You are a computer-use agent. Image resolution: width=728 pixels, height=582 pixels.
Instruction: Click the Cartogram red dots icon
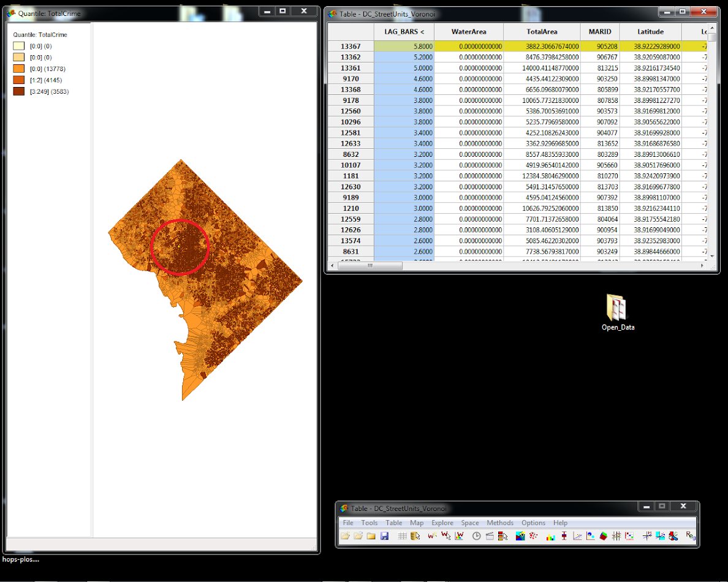(534, 536)
